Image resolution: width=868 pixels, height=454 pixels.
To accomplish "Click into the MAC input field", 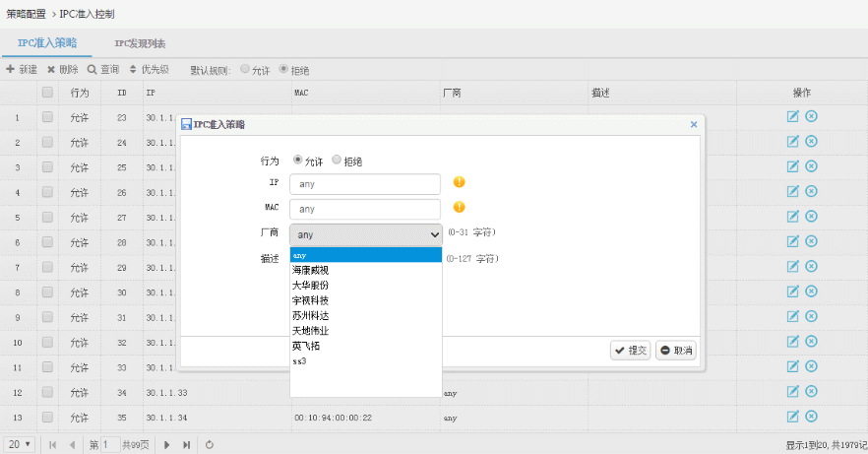I will (364, 209).
